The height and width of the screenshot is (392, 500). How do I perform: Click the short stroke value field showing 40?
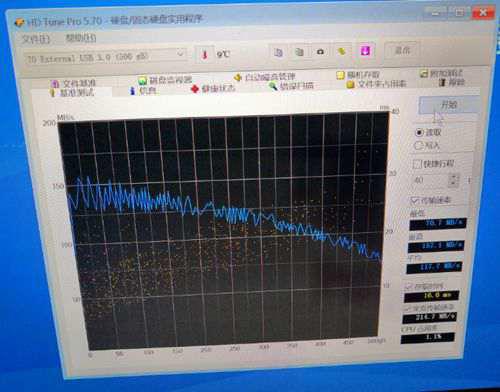pyautogui.click(x=430, y=180)
